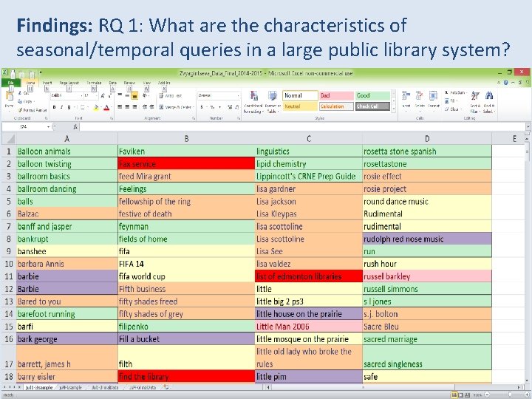532x399 pixels.
Task: Align text left in Alignment group
Action: 120,107
